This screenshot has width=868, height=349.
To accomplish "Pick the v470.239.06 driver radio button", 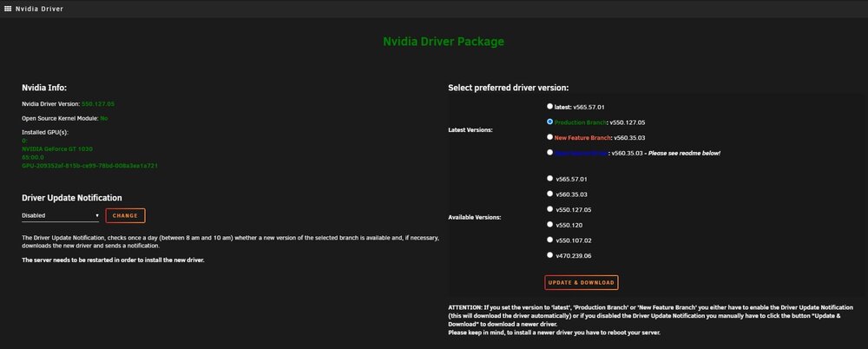I will 549,255.
